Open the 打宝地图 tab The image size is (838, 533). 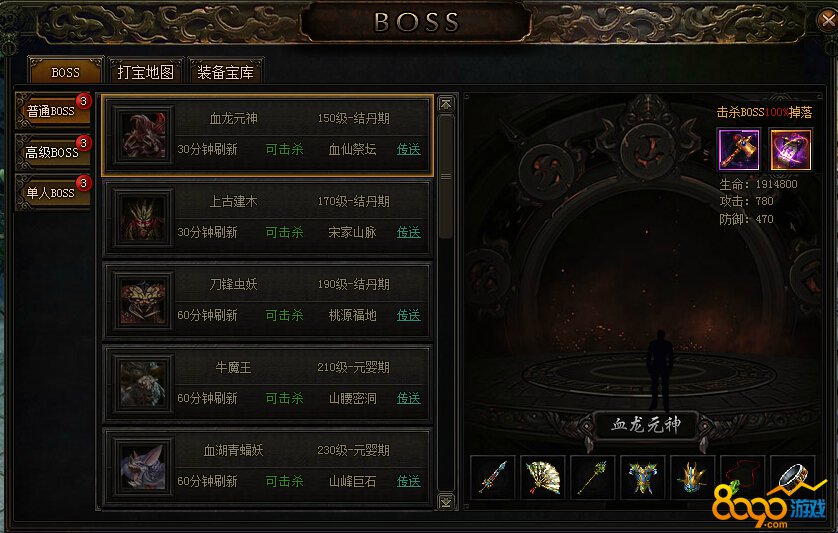145,71
